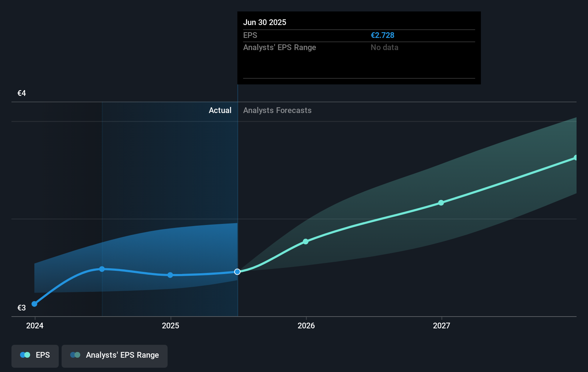Click the first 2024 EPS data point

coord(34,304)
